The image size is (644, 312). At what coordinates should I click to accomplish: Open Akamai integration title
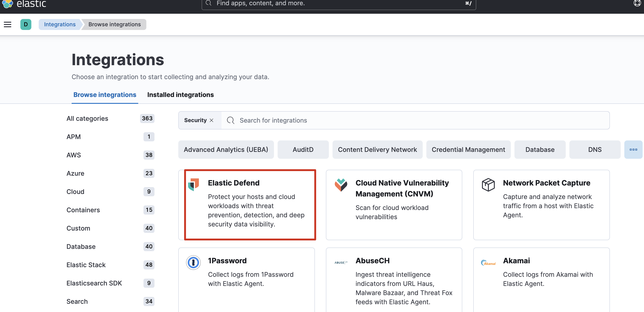(x=516, y=261)
